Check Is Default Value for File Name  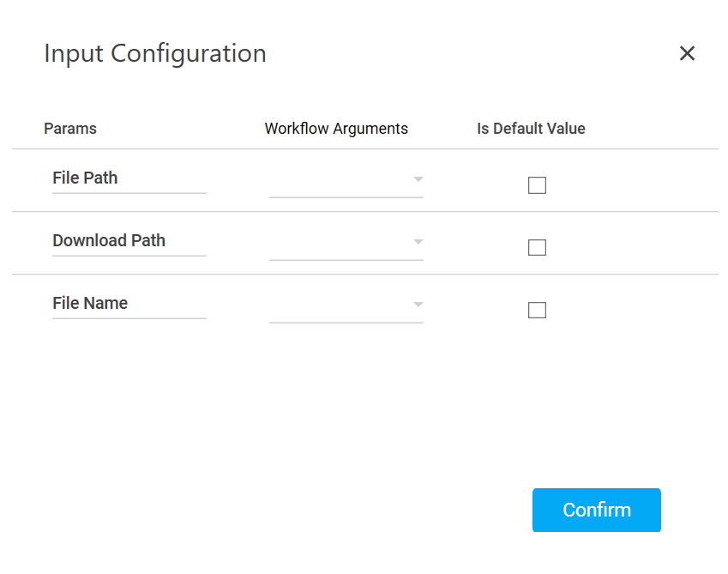coord(537,311)
